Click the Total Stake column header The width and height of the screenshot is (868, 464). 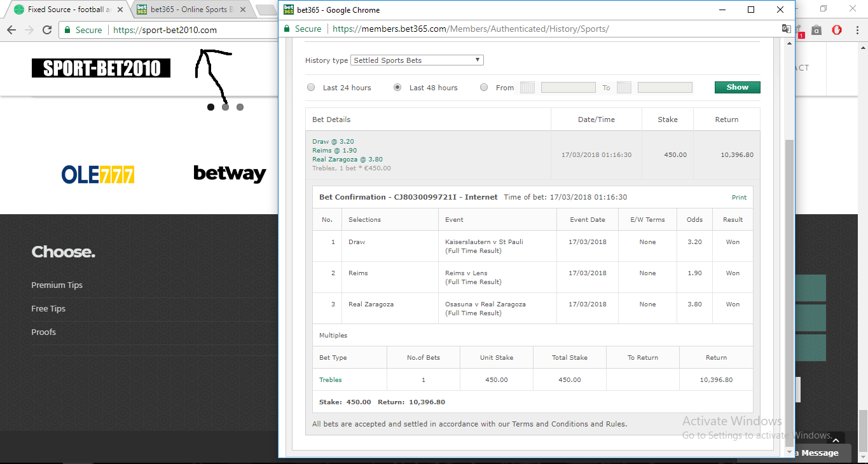pos(570,358)
